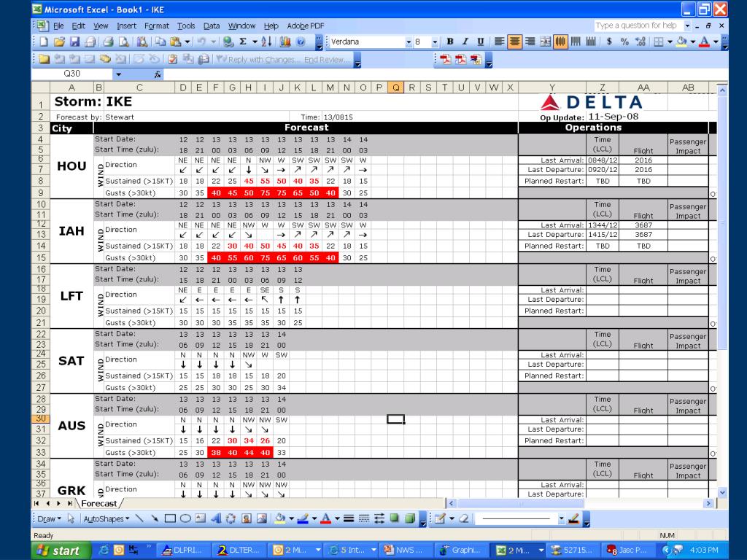Screen dimensions: 747x560
Task: Open the DLTER taskbar window
Action: [237, 550]
